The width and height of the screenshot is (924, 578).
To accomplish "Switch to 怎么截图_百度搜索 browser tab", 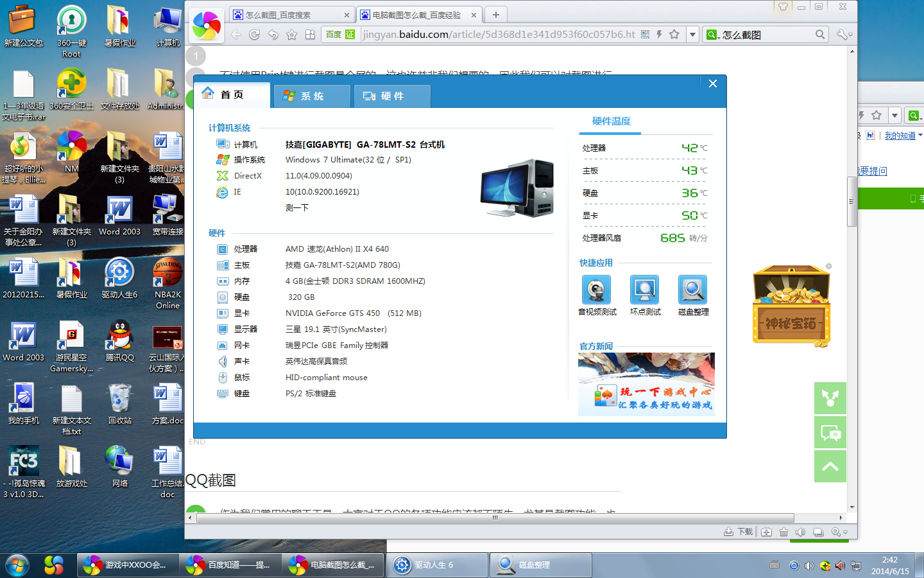I will (x=292, y=15).
